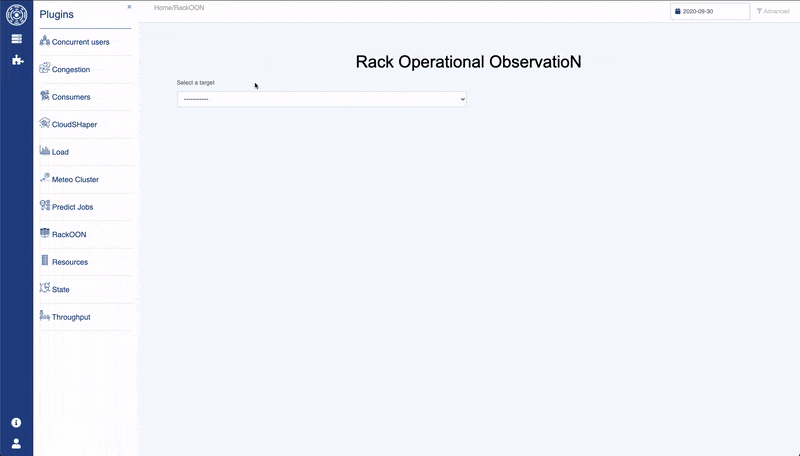Click the Home/RackOON breadcrumb link
800x456 pixels.
point(179,7)
